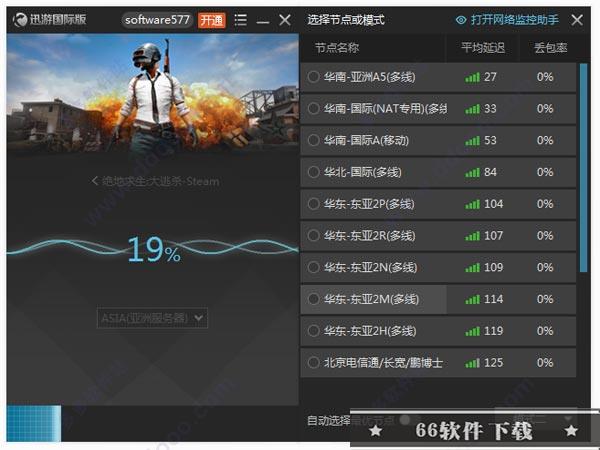The height and width of the screenshot is (450, 600).
Task: Click 0% packet loss of 北京电信通 row
Action: [x=545, y=363]
